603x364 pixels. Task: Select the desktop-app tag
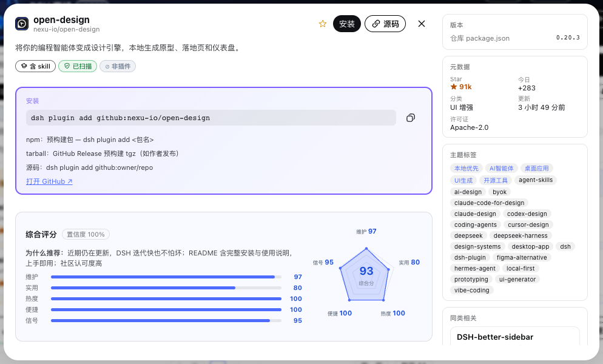[x=530, y=247]
